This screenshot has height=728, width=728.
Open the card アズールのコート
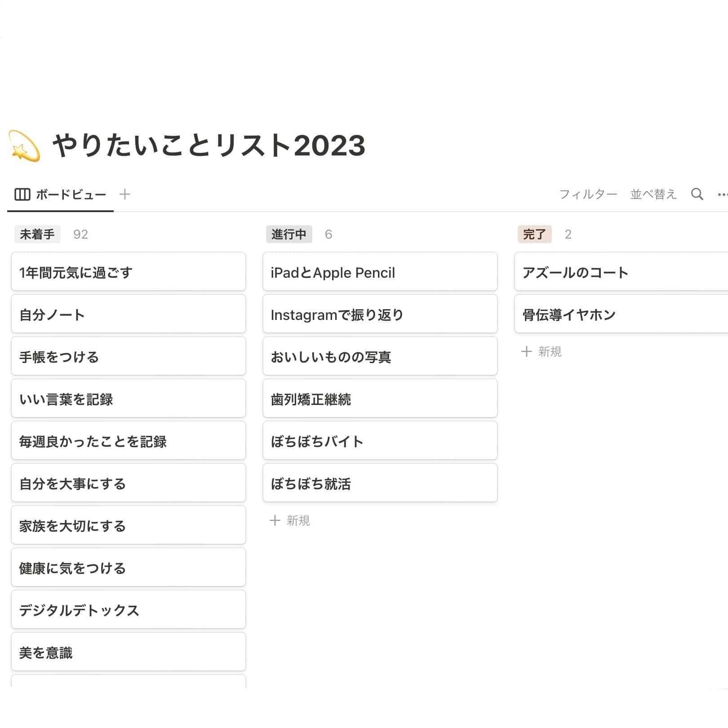tap(620, 272)
